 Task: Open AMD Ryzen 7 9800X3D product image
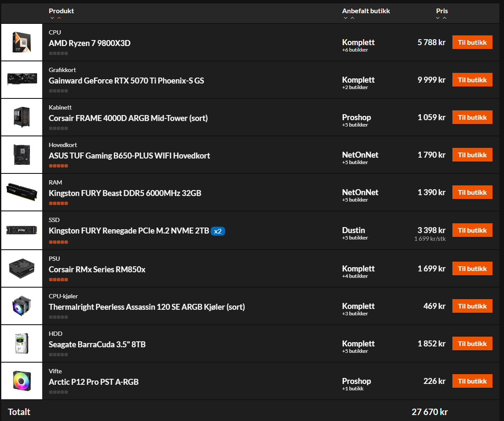(22, 42)
